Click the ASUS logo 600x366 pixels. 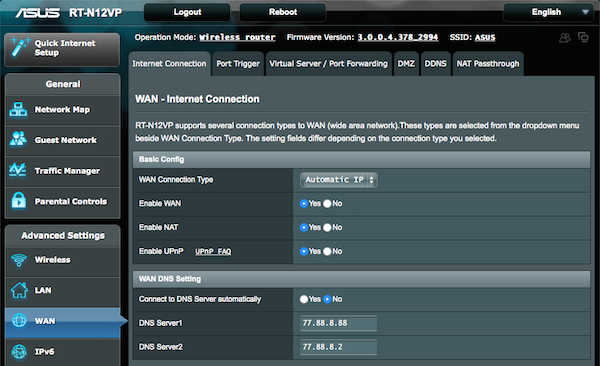click(38, 13)
